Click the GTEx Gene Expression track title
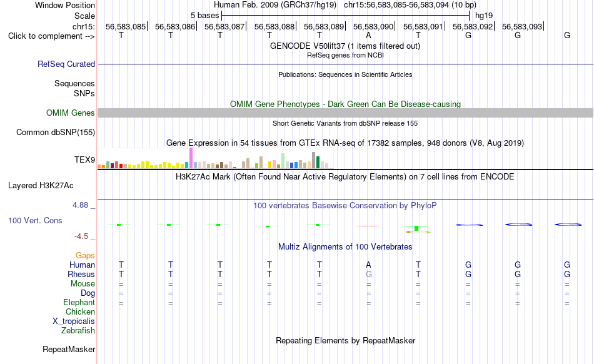Viewport: 594px width, 364px height. (345, 143)
